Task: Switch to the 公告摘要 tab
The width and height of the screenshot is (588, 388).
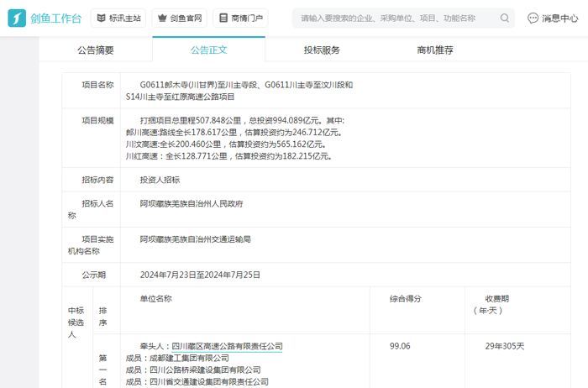Action: [96, 50]
